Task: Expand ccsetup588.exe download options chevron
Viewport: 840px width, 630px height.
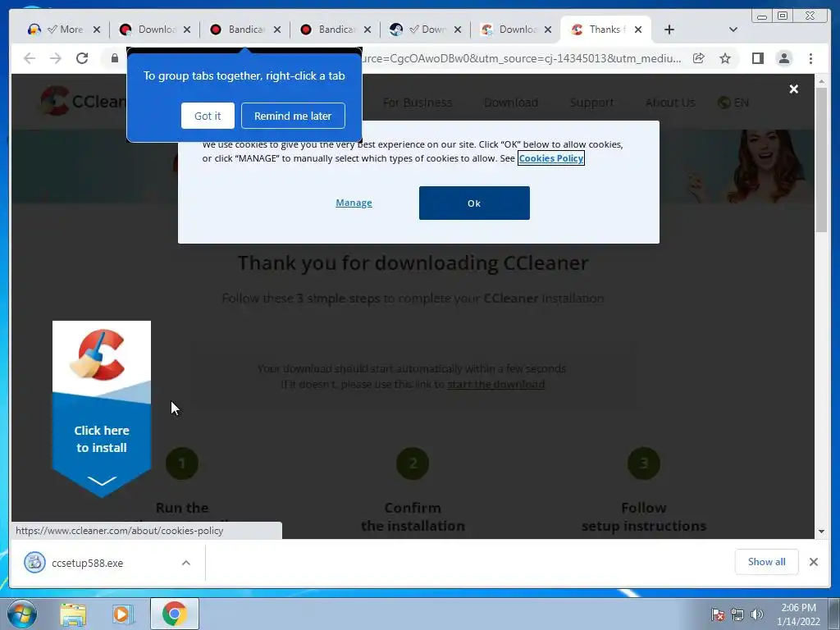Action: (x=186, y=563)
